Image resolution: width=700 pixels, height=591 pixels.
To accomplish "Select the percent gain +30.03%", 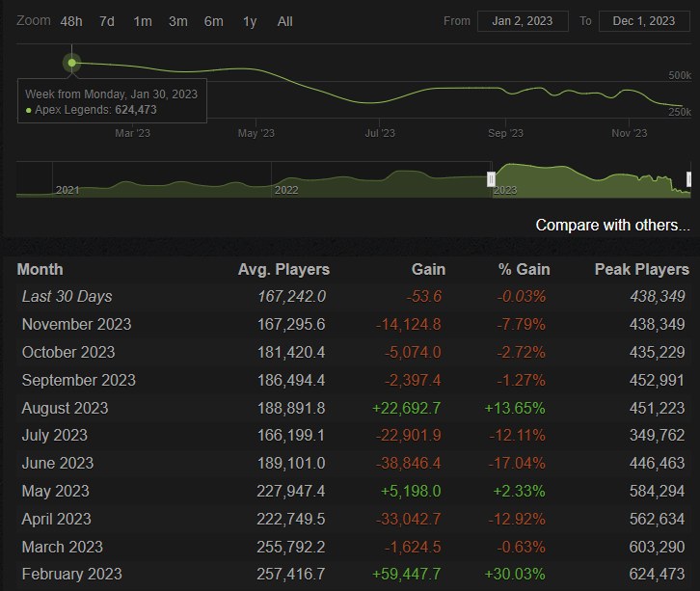I will 515,574.
